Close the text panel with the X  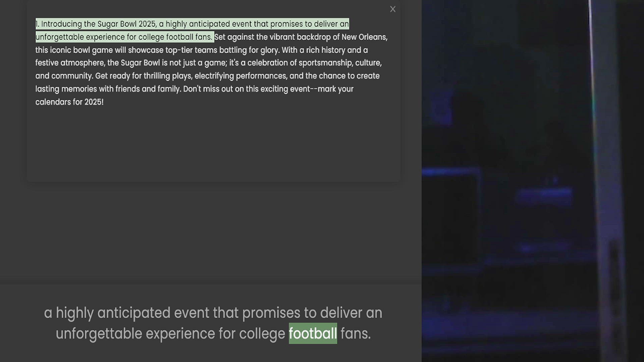[393, 9]
